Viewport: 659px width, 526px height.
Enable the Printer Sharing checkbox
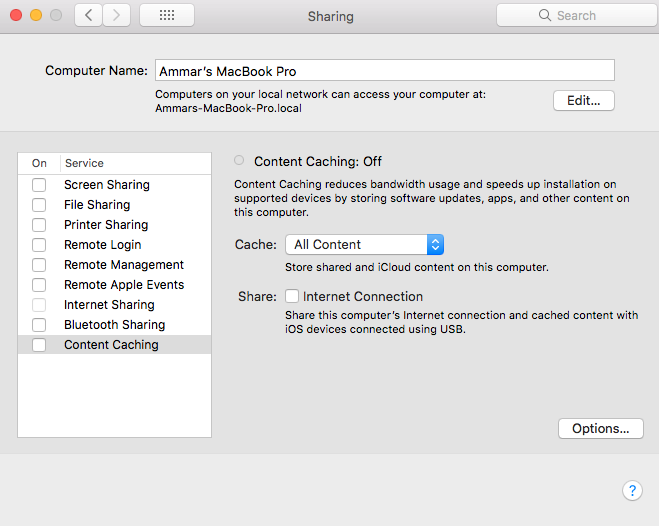coord(39,225)
